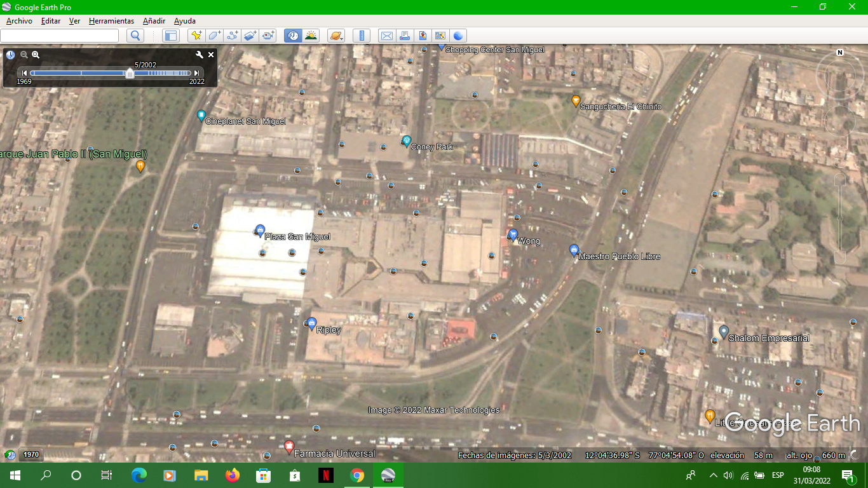Screen dimensions: 868x488
Task: Click the north N compass marker
Action: pyautogui.click(x=840, y=53)
